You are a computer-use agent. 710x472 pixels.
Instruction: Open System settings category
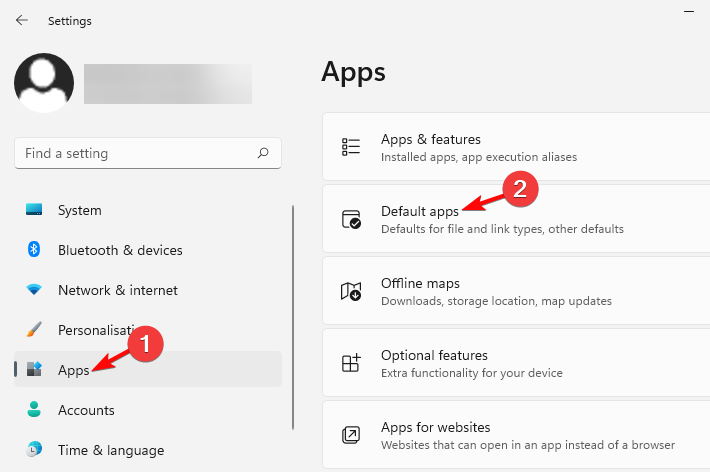click(x=148, y=210)
